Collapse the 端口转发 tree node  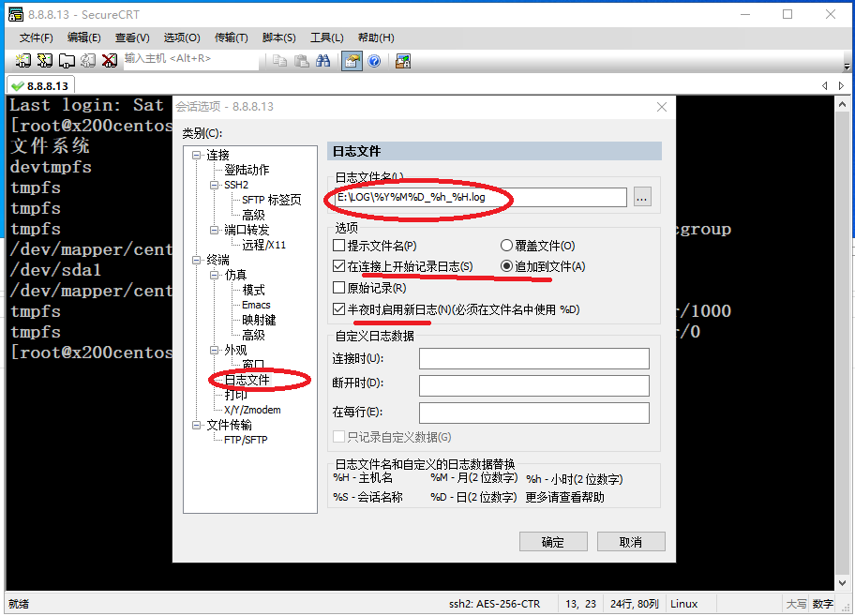(215, 230)
